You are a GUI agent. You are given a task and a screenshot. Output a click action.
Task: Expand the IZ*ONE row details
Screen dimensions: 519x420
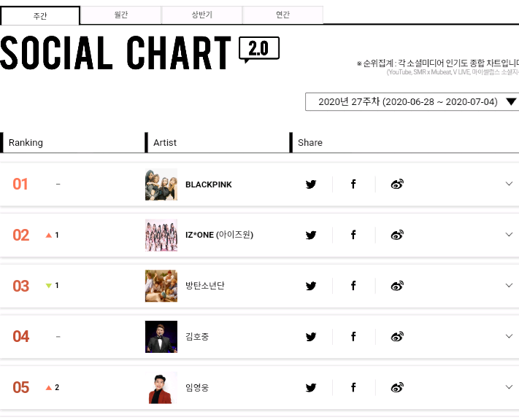click(509, 235)
